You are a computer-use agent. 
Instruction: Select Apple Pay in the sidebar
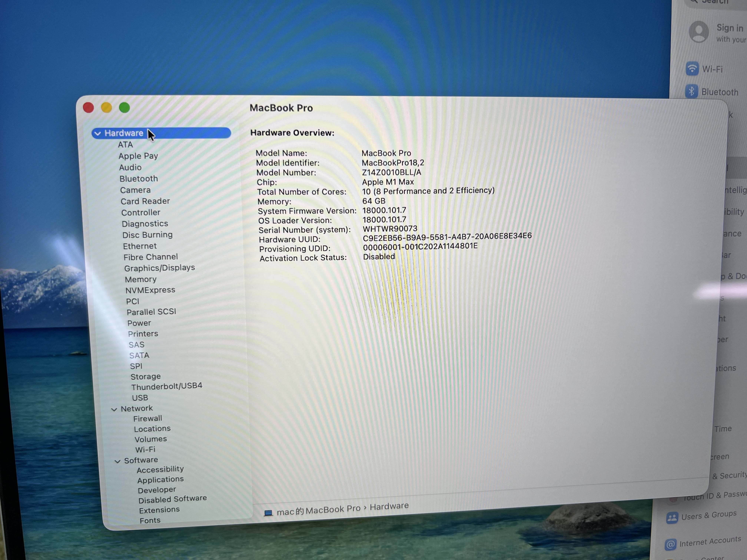(x=138, y=156)
